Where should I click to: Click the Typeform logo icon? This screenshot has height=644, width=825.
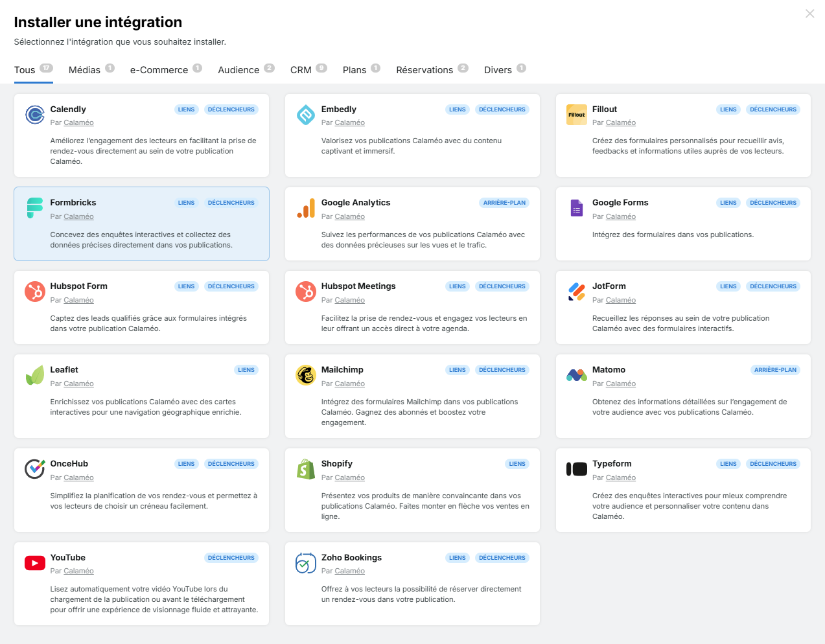point(577,469)
